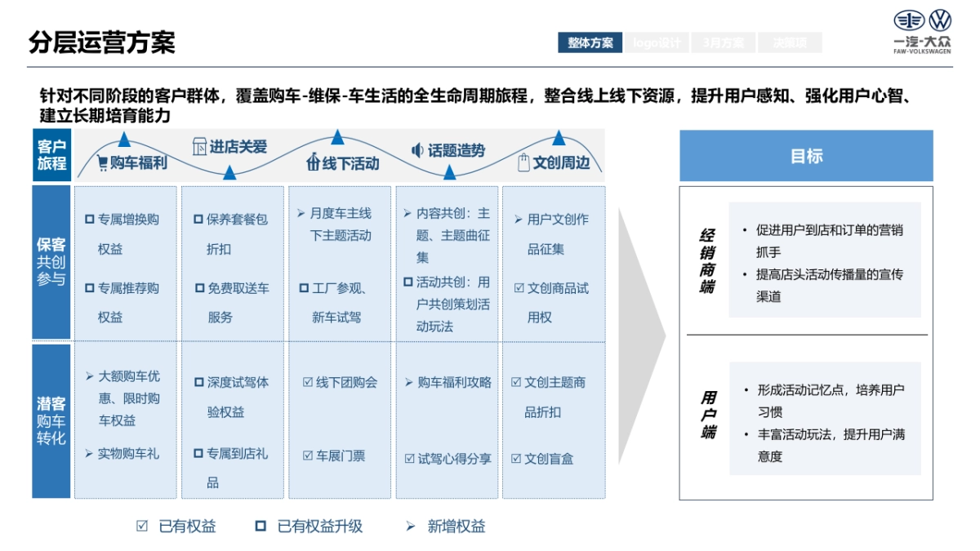This screenshot has width=980, height=551.
Task: Select the 目标 header bar
Action: 805,155
